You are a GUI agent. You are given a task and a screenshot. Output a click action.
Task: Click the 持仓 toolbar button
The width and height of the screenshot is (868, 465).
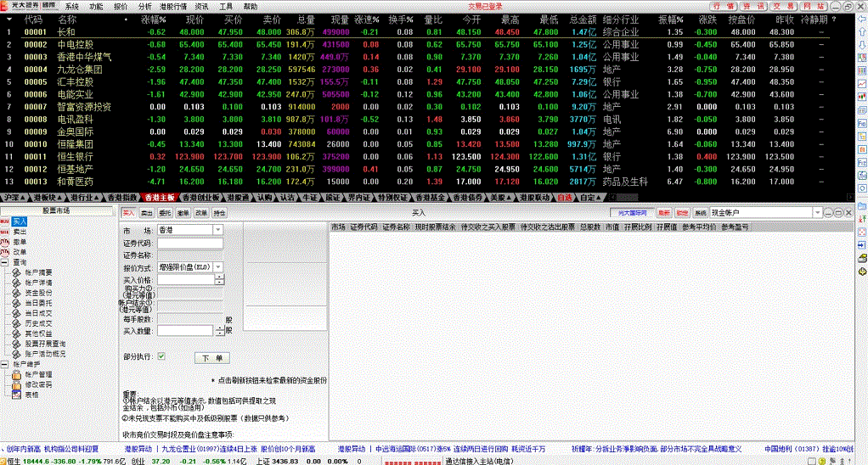[x=220, y=213]
